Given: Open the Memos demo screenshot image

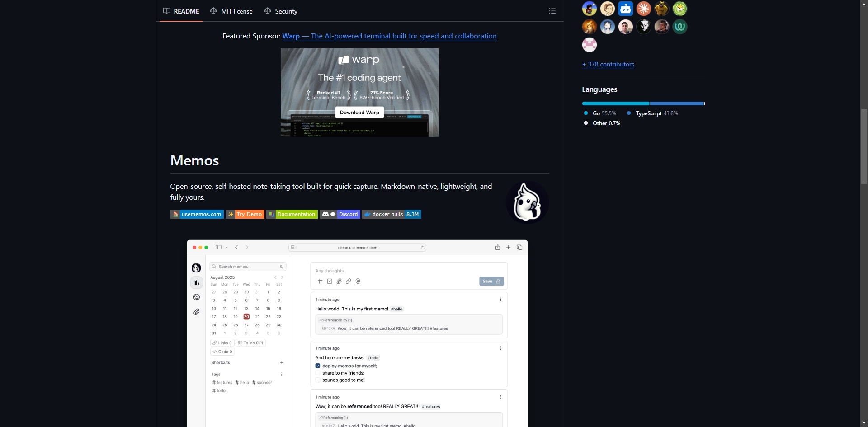Looking at the screenshot, I should tap(357, 333).
